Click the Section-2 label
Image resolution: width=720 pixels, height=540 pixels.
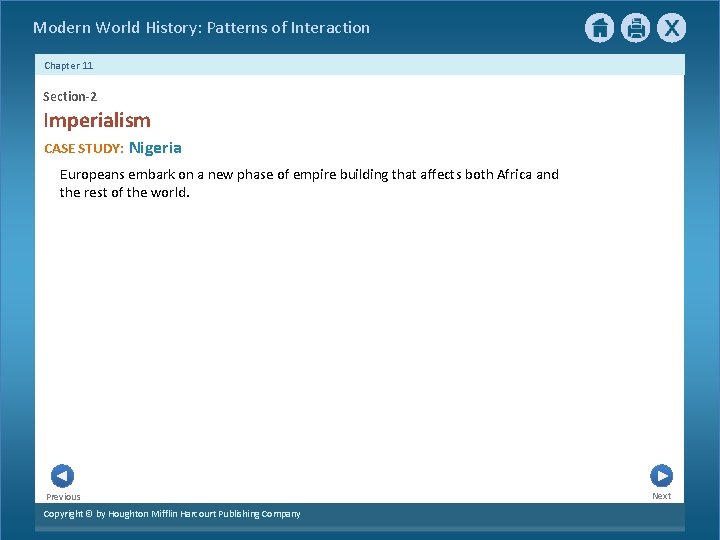click(70, 96)
